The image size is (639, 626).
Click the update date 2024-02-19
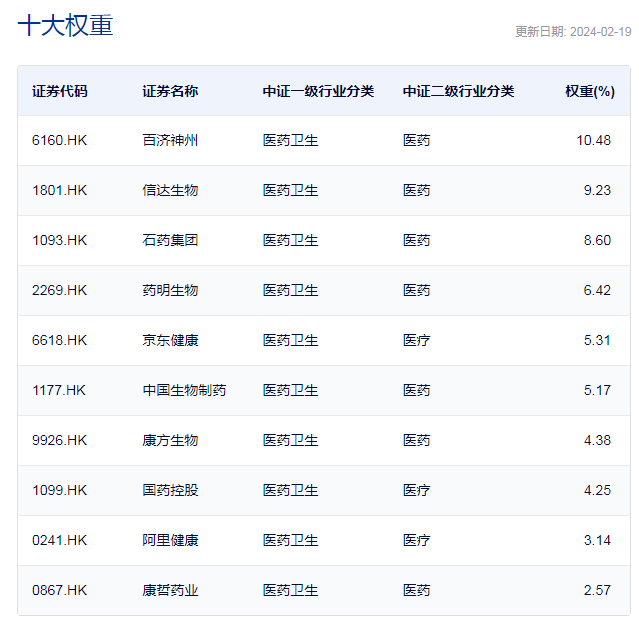coord(601,32)
